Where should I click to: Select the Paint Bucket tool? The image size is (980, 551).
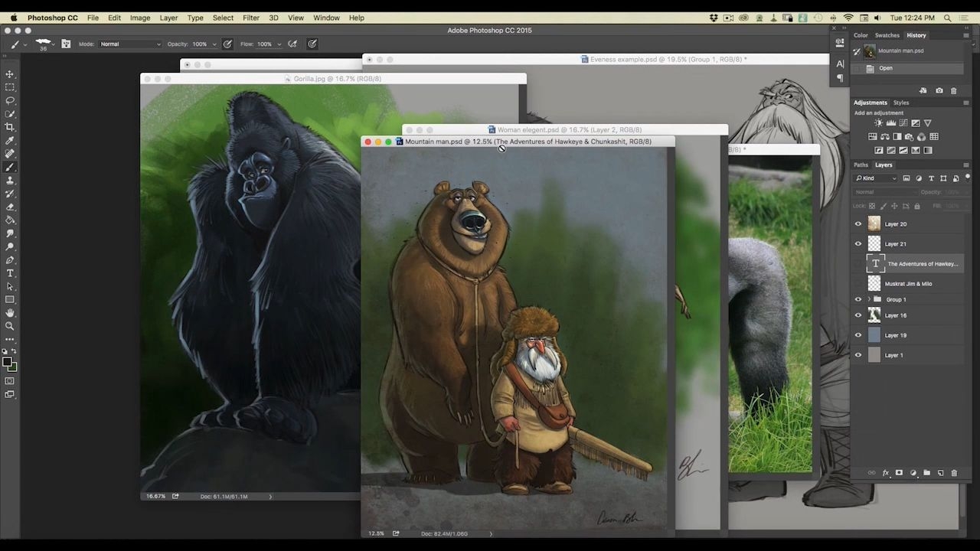pyautogui.click(x=10, y=220)
